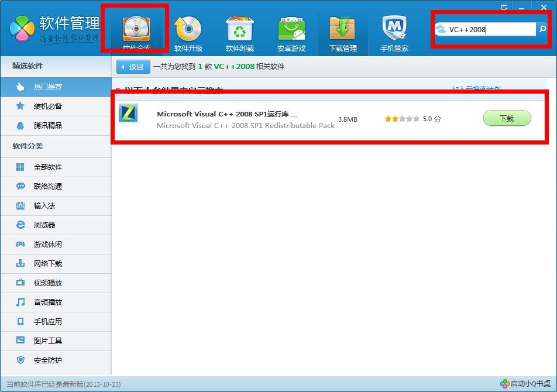Screen dimensions: 557x392
Task: Click the 返回 back button
Action: point(133,67)
